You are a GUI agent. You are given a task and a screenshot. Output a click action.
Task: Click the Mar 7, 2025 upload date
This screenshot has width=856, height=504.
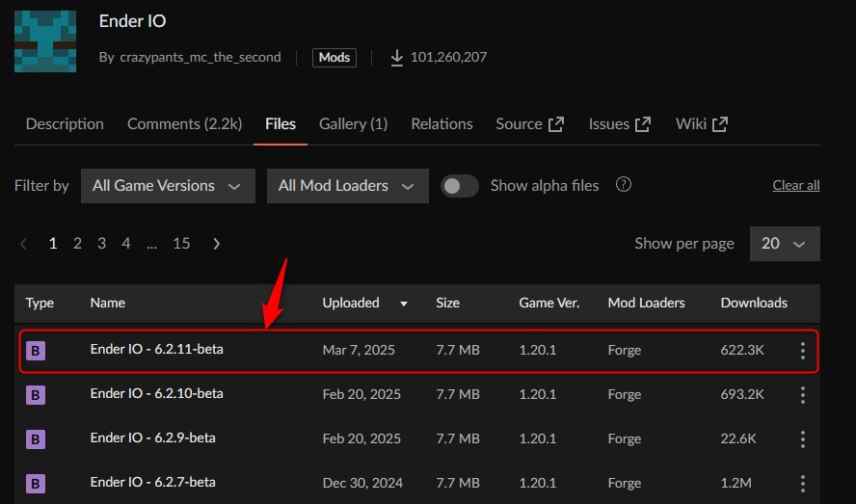(x=359, y=350)
